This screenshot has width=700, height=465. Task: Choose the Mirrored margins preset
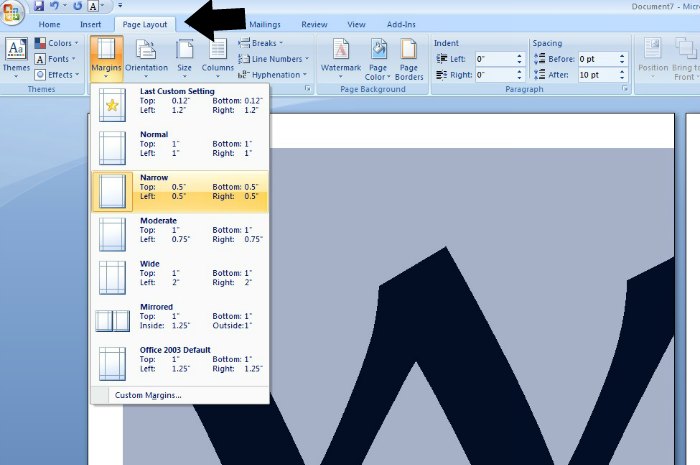(180, 320)
